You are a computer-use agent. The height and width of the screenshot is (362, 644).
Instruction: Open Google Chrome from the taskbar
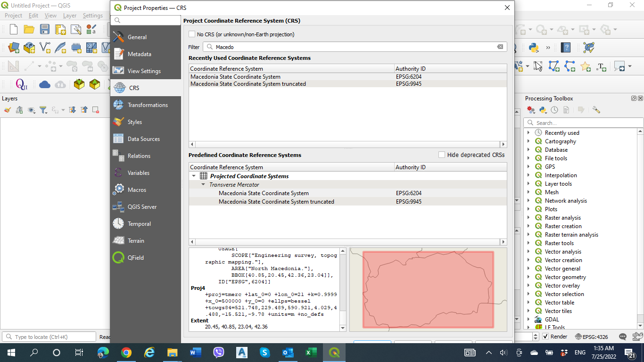[126, 353]
